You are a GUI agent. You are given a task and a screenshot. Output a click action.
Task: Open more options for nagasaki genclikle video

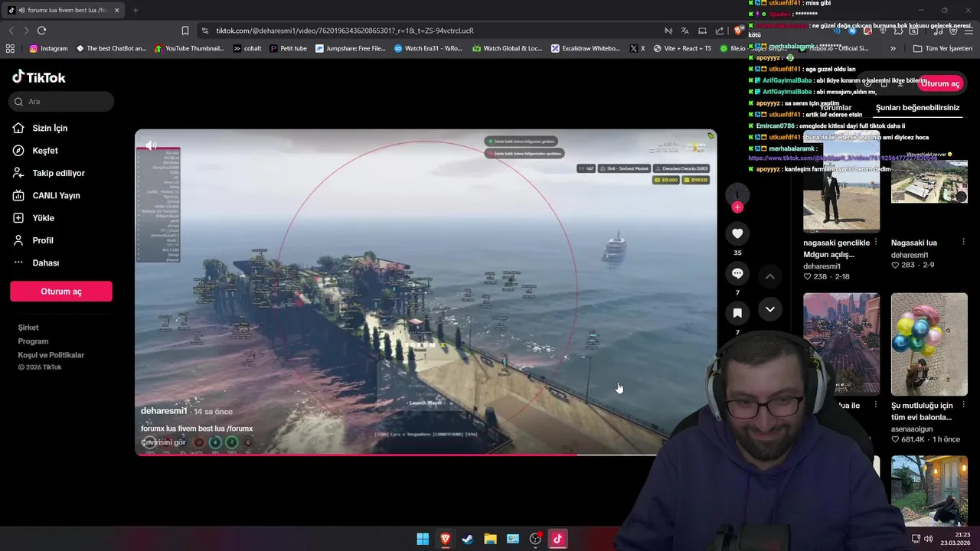876,243
